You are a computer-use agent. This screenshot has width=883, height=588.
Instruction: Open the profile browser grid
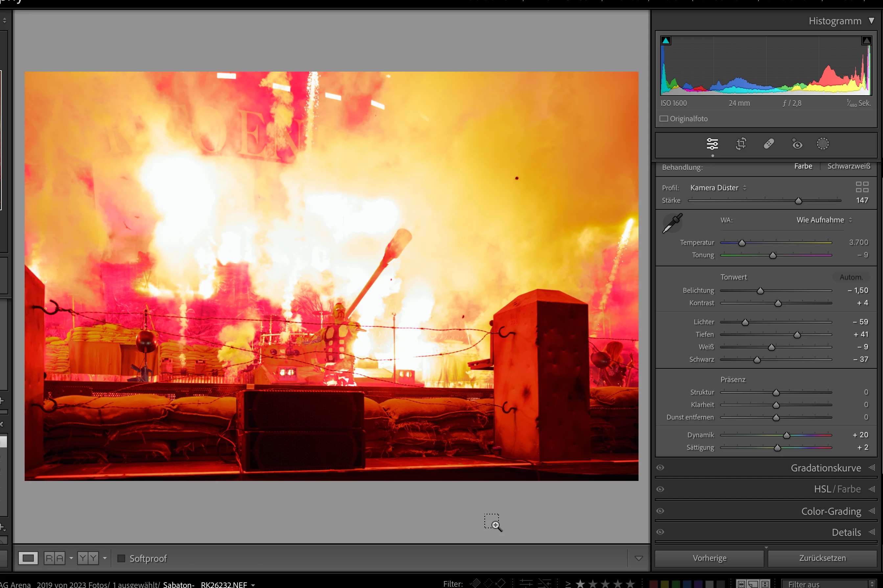pyautogui.click(x=862, y=187)
